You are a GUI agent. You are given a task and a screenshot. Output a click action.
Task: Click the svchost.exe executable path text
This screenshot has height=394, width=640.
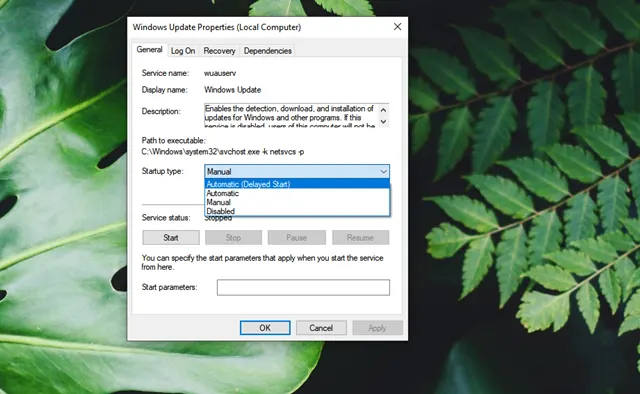pyautogui.click(x=223, y=152)
